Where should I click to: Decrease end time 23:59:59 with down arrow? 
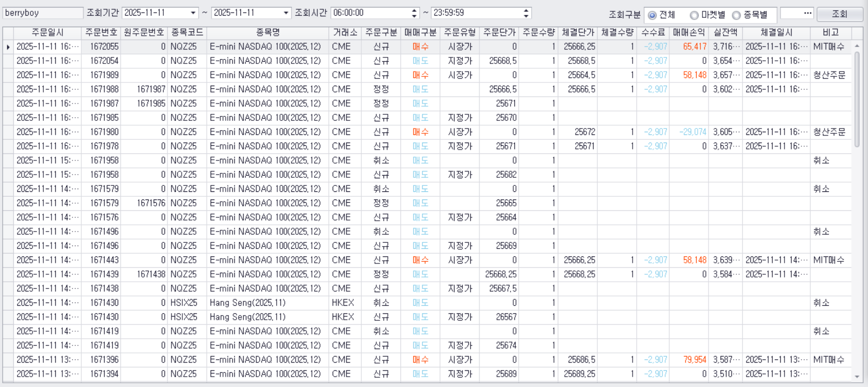pyautogui.click(x=526, y=16)
